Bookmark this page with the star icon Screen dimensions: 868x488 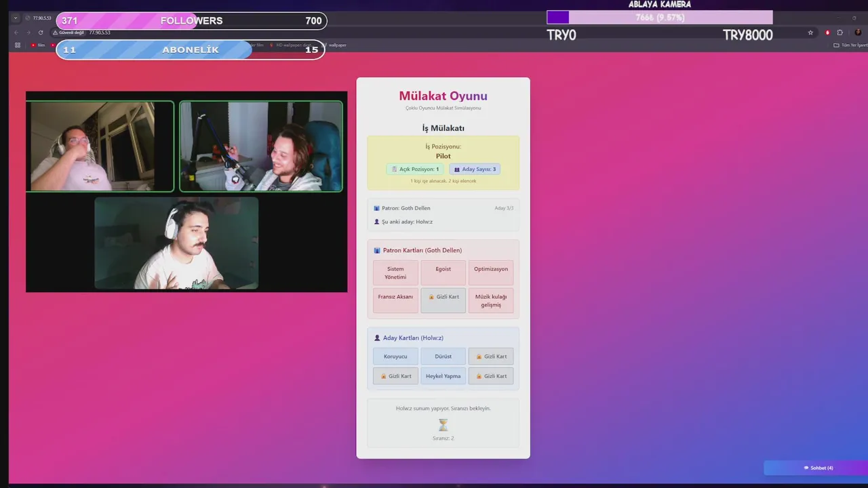(x=810, y=33)
